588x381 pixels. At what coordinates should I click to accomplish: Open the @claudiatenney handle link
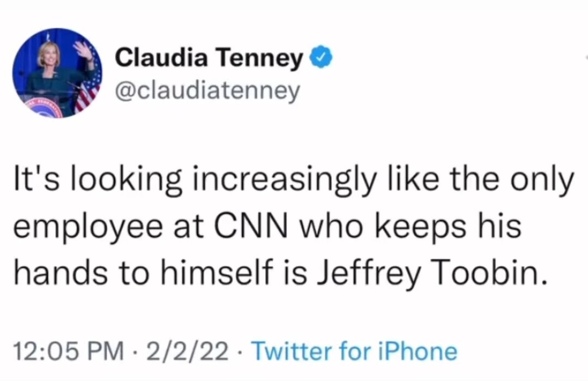click(207, 90)
